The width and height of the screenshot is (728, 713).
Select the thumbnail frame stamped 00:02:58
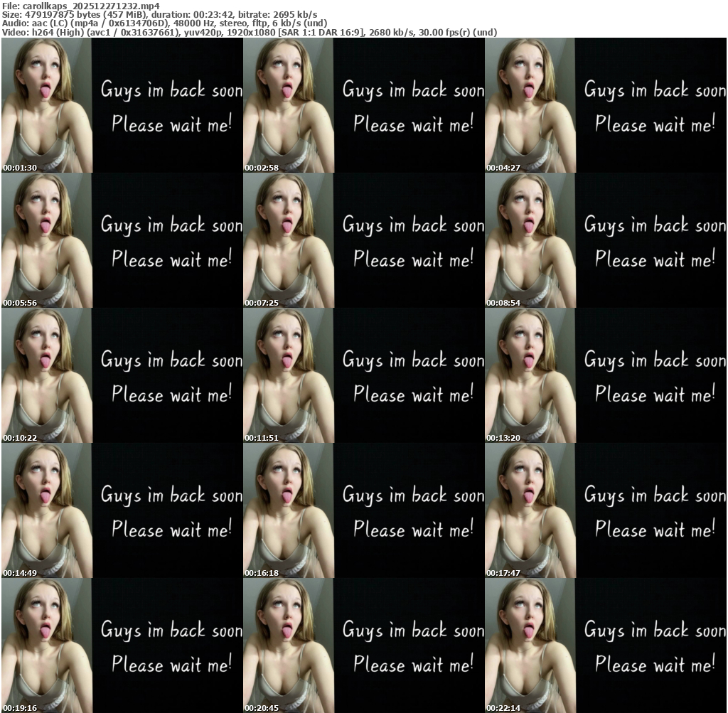pos(364,105)
